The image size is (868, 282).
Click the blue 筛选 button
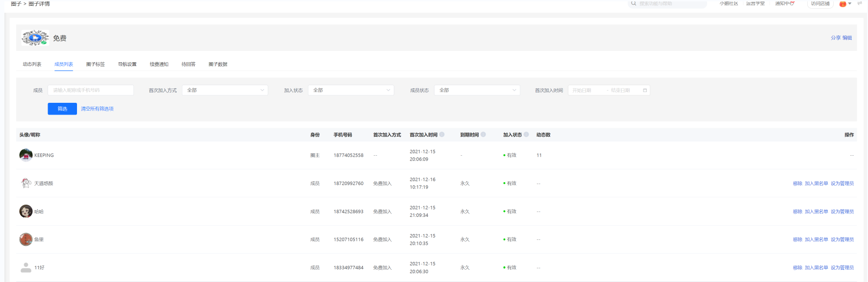tap(62, 109)
